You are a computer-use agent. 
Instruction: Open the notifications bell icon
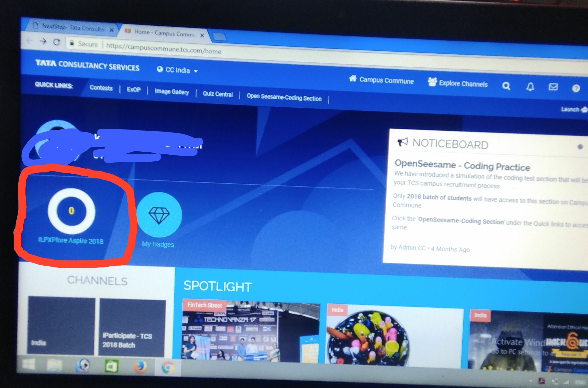click(530, 87)
